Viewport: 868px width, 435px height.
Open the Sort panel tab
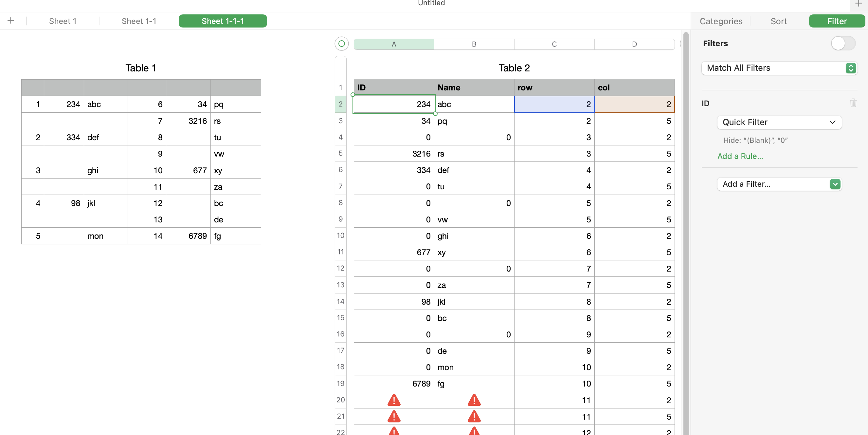[778, 21]
